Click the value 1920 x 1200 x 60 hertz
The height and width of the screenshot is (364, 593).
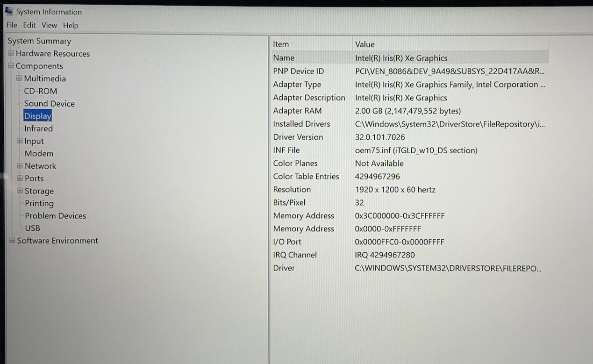[x=395, y=190]
